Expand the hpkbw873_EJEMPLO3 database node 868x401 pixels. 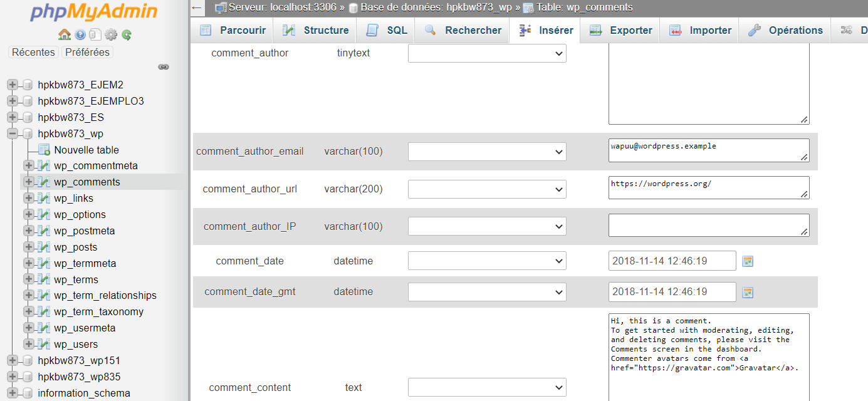[13, 101]
